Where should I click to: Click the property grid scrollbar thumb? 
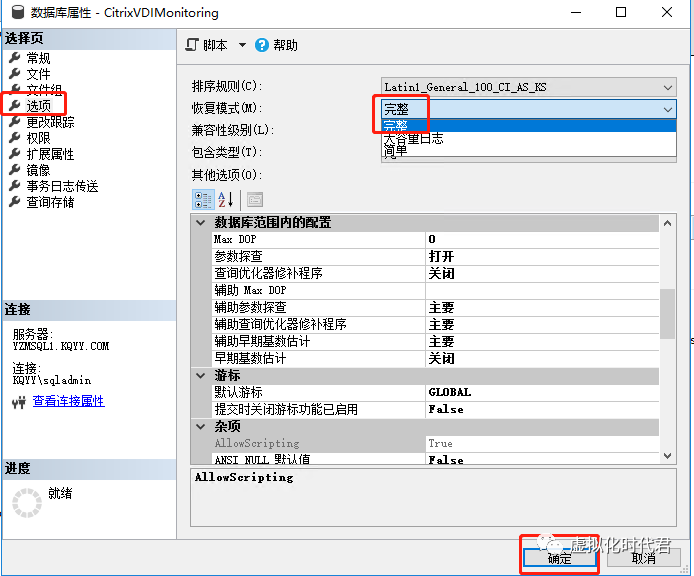click(667, 314)
